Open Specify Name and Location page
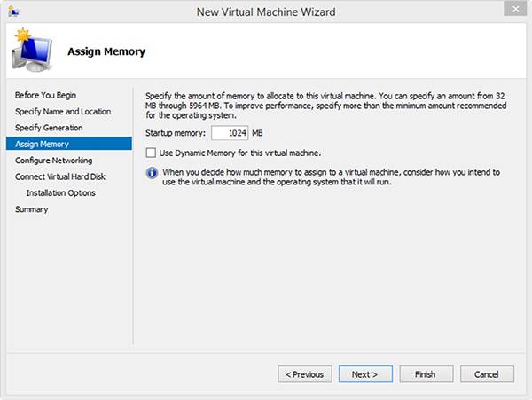Viewport: 532px width, 400px height. pyautogui.click(x=63, y=111)
